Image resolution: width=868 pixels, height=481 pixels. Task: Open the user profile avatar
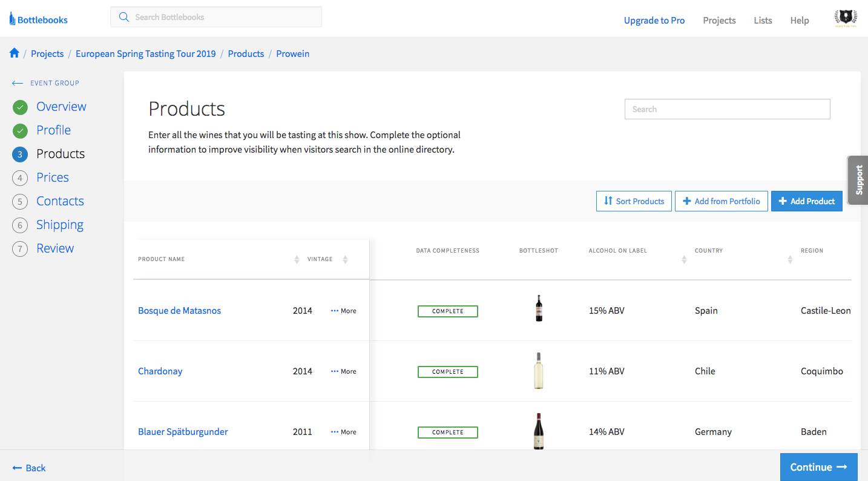pyautogui.click(x=845, y=19)
